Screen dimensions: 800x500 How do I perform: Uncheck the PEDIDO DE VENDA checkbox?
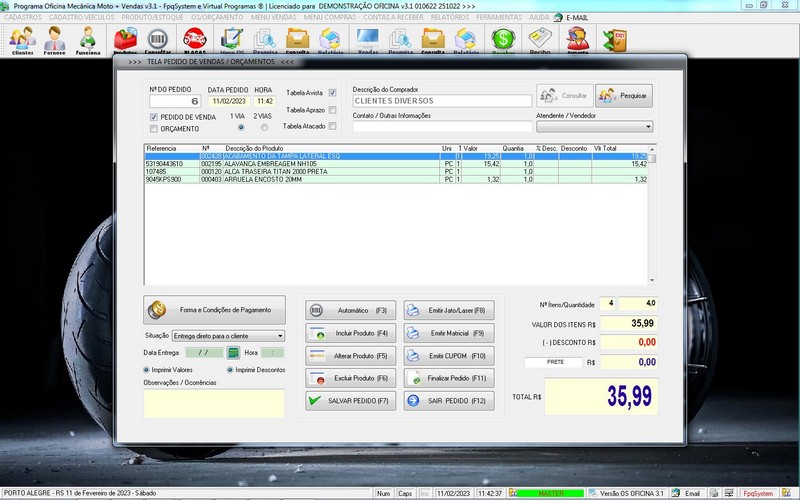[x=154, y=117]
